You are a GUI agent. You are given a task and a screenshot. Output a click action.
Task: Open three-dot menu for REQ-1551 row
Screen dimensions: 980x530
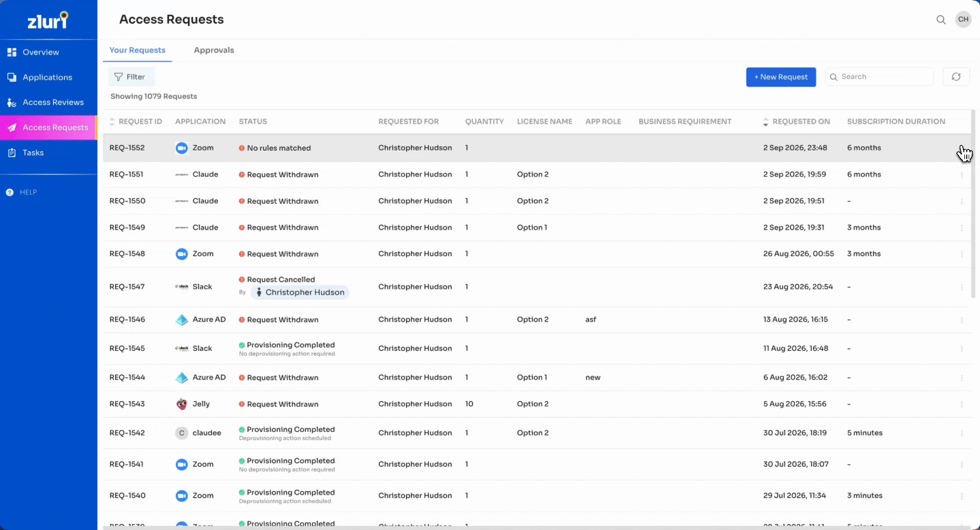tap(961, 175)
